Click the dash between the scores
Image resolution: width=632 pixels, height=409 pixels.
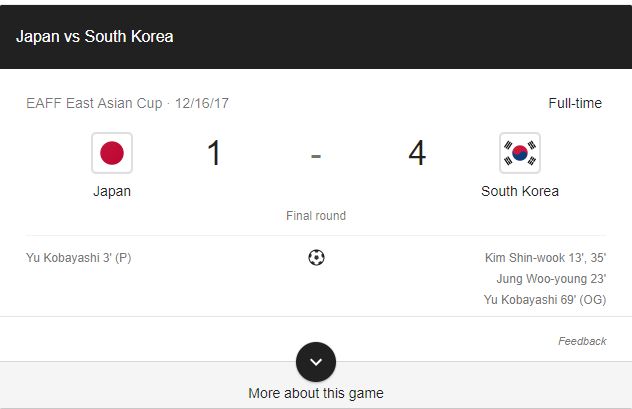click(x=316, y=156)
